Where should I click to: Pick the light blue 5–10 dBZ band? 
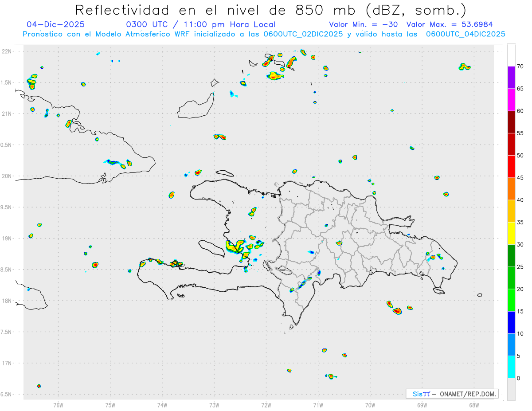(x=511, y=345)
